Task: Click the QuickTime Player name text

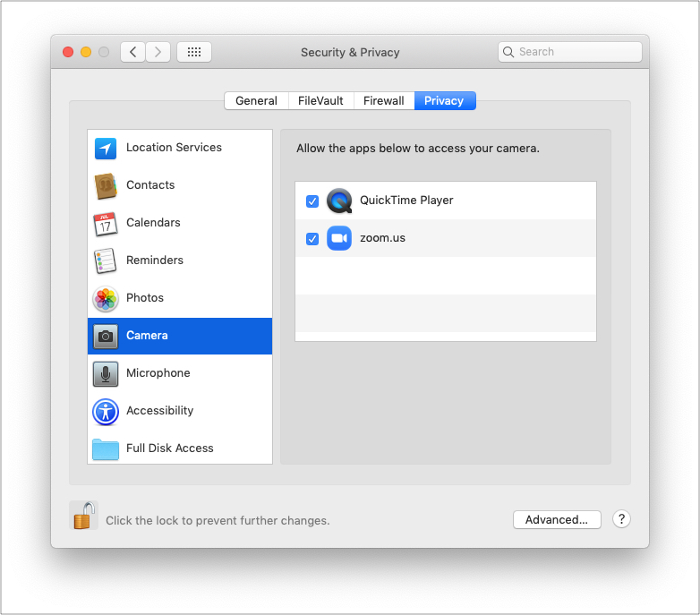Action: click(406, 201)
